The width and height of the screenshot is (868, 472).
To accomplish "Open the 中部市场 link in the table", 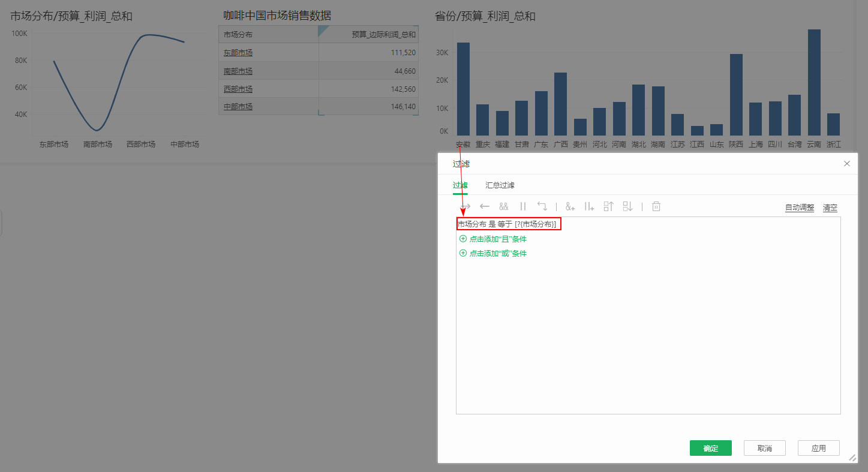I will point(238,106).
